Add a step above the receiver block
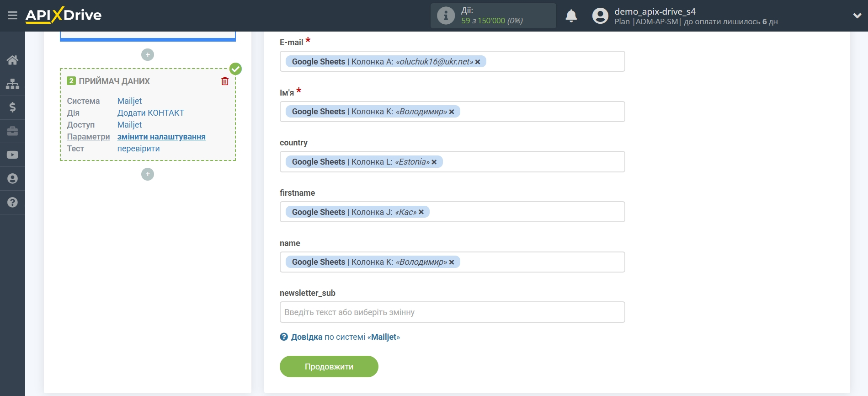The width and height of the screenshot is (868, 396). (148, 55)
